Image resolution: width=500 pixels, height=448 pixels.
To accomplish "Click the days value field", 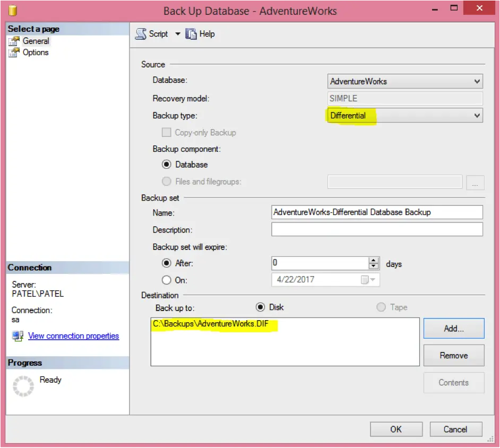I will point(320,263).
